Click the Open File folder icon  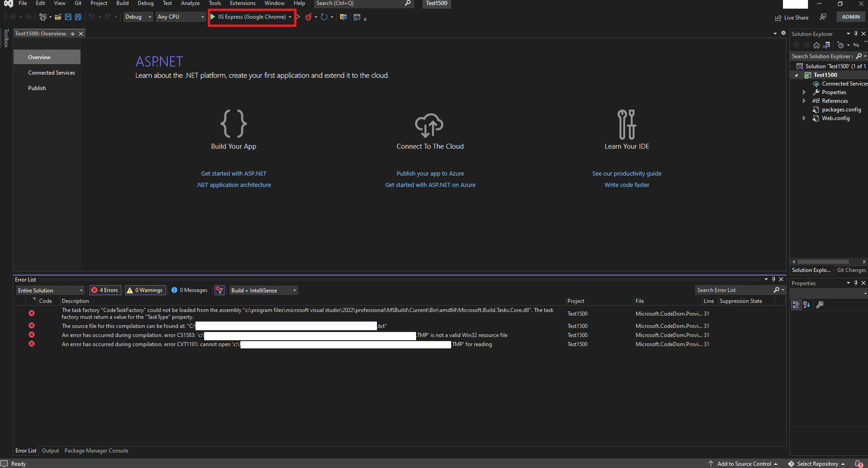coord(58,17)
